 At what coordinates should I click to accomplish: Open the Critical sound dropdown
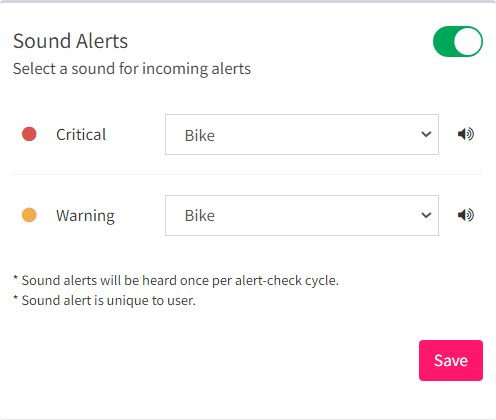(x=302, y=134)
